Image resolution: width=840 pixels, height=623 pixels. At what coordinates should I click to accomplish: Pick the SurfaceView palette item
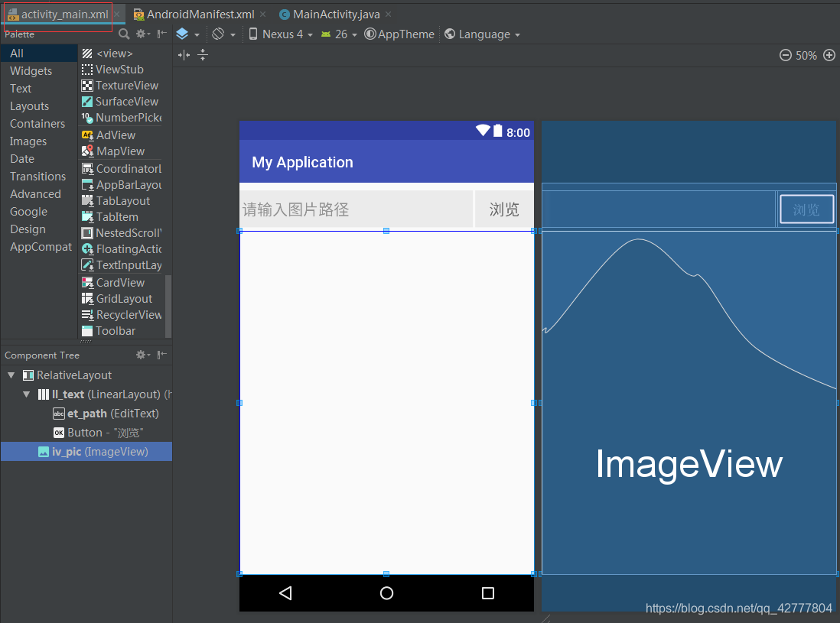[x=121, y=102]
